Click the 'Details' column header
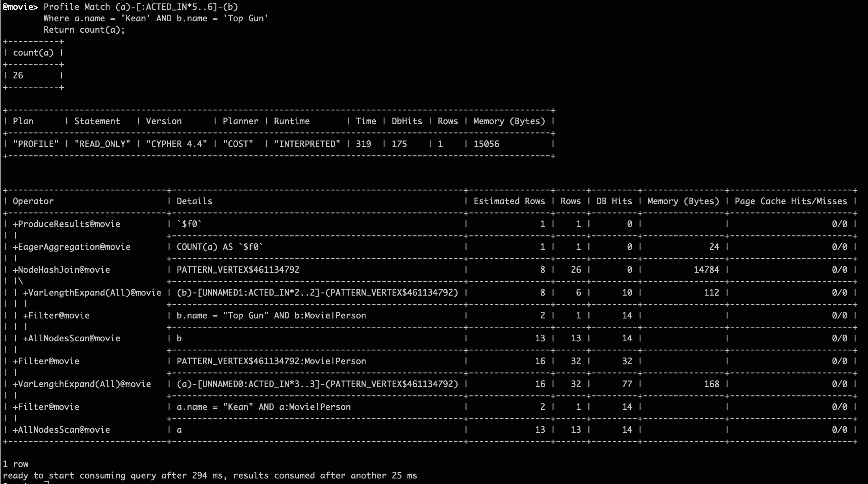The image size is (868, 484). coord(194,201)
